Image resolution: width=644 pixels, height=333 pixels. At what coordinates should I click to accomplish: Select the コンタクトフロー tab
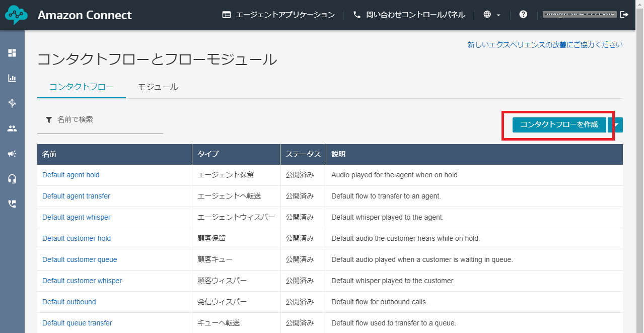(82, 87)
